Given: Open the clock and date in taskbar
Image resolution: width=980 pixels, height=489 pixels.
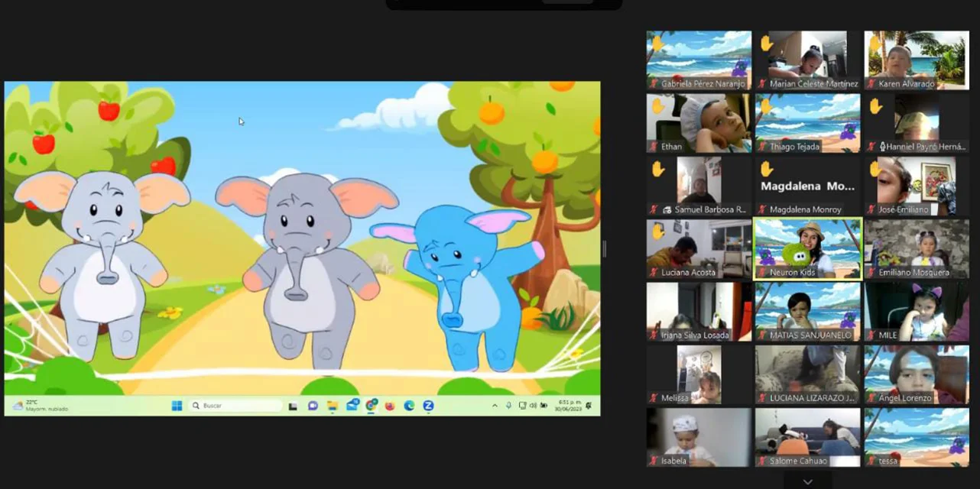Looking at the screenshot, I should (x=568, y=406).
